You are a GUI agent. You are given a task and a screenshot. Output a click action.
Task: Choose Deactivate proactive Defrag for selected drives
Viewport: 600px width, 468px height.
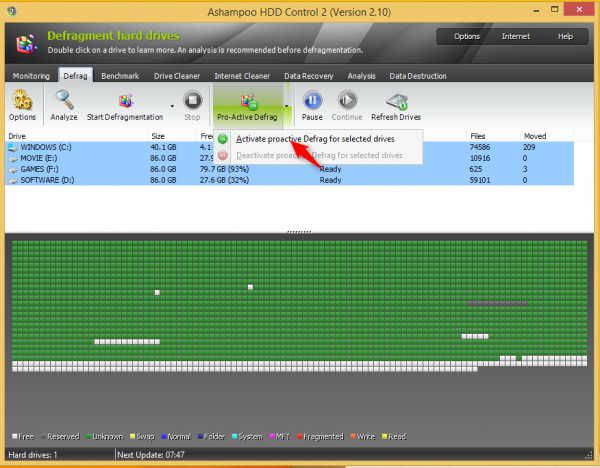point(319,155)
